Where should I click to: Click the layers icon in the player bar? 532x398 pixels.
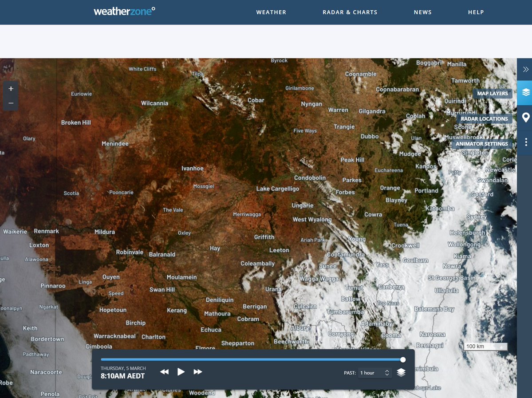point(401,373)
